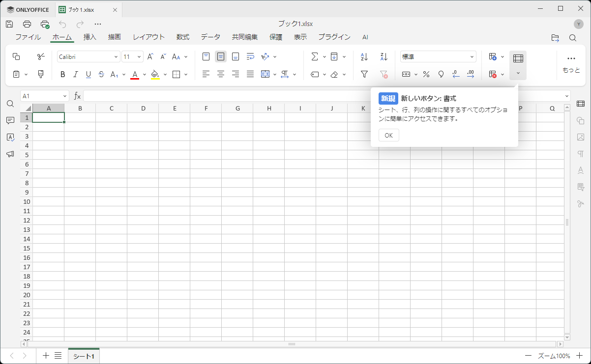Expand the Summation dropdown arrow
The image size is (591, 364).
coord(325,57)
